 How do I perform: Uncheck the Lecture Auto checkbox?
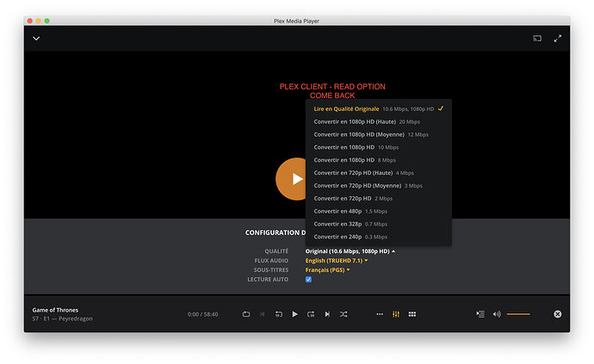click(309, 280)
